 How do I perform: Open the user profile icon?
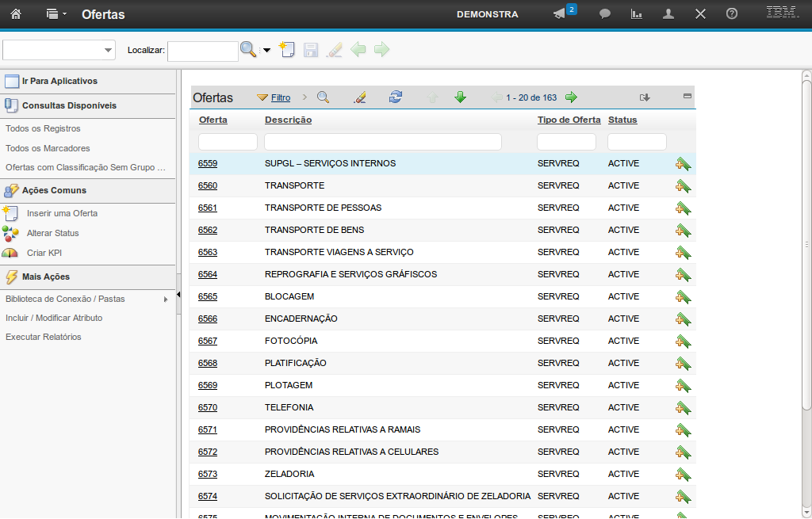coord(668,14)
